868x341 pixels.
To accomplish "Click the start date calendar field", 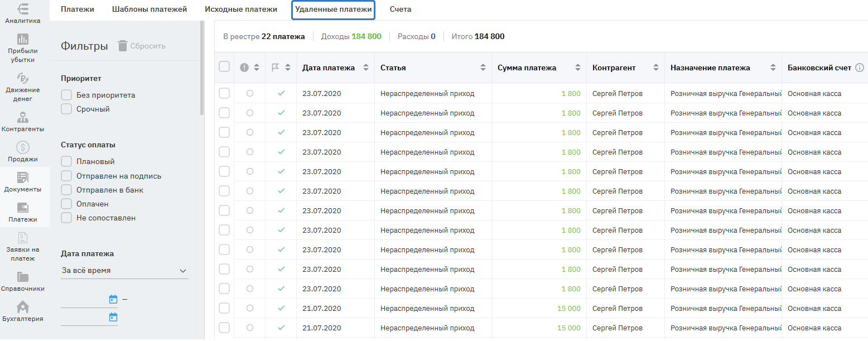I will pyautogui.click(x=89, y=299).
